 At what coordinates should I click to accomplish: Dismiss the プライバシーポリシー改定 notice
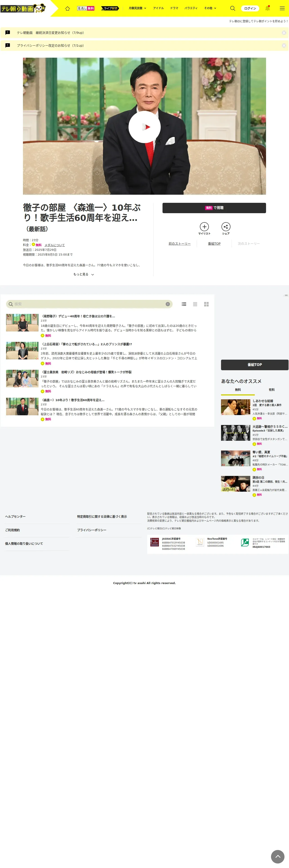click(x=284, y=46)
